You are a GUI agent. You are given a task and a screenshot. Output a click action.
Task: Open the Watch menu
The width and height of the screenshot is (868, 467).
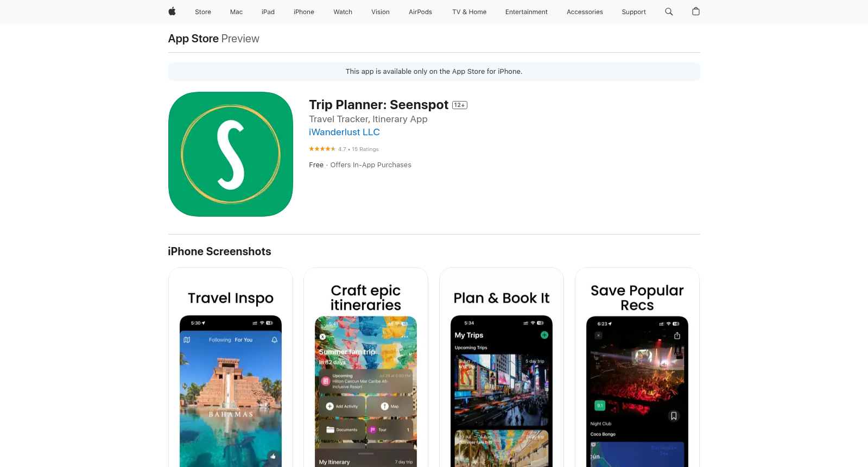(x=343, y=12)
